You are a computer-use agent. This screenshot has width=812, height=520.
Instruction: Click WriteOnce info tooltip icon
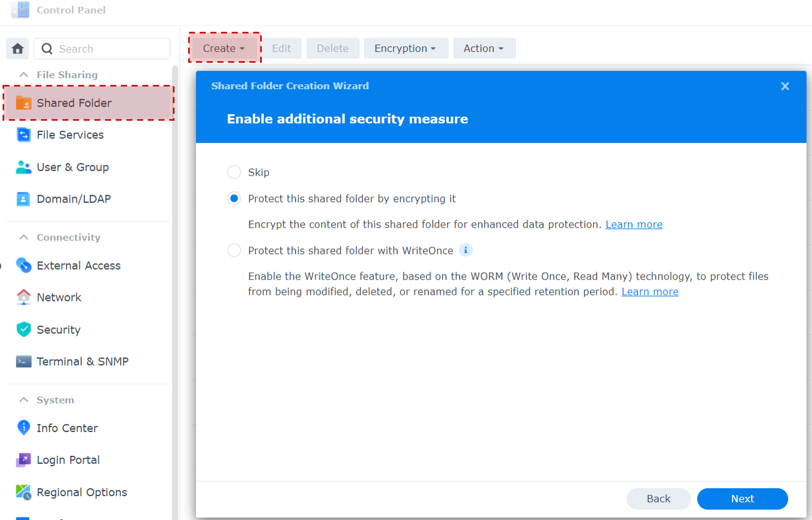(466, 250)
